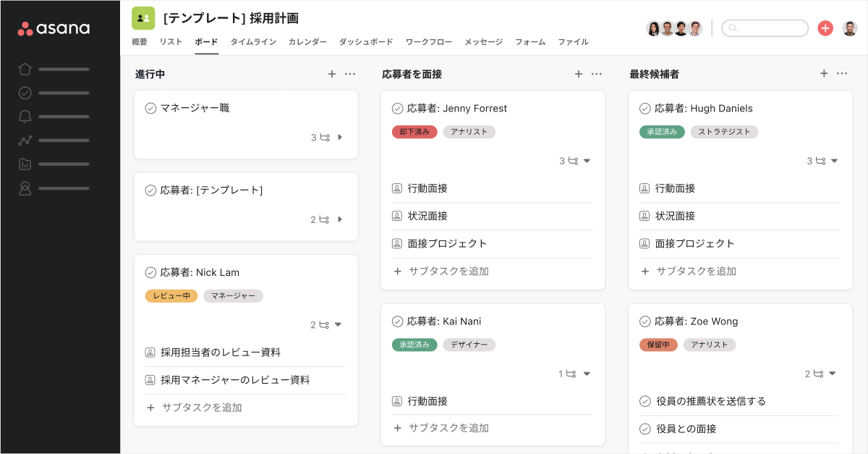Open the sidebar portfolio folder icon
The image size is (868, 454).
(x=25, y=164)
